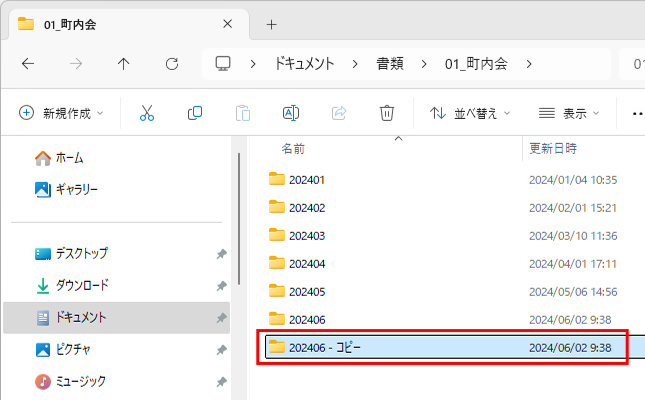
Task: Unpin デスクトップ using its pin icon
Action: click(221, 254)
